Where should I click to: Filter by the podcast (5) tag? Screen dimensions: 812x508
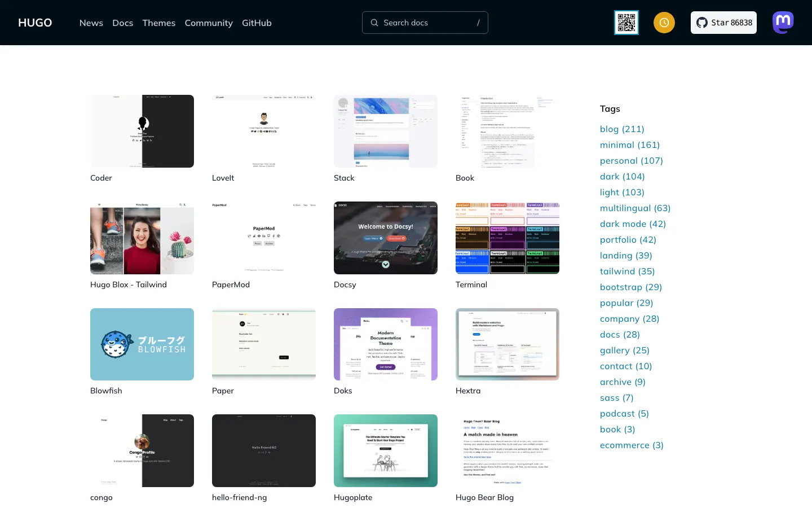coord(624,414)
